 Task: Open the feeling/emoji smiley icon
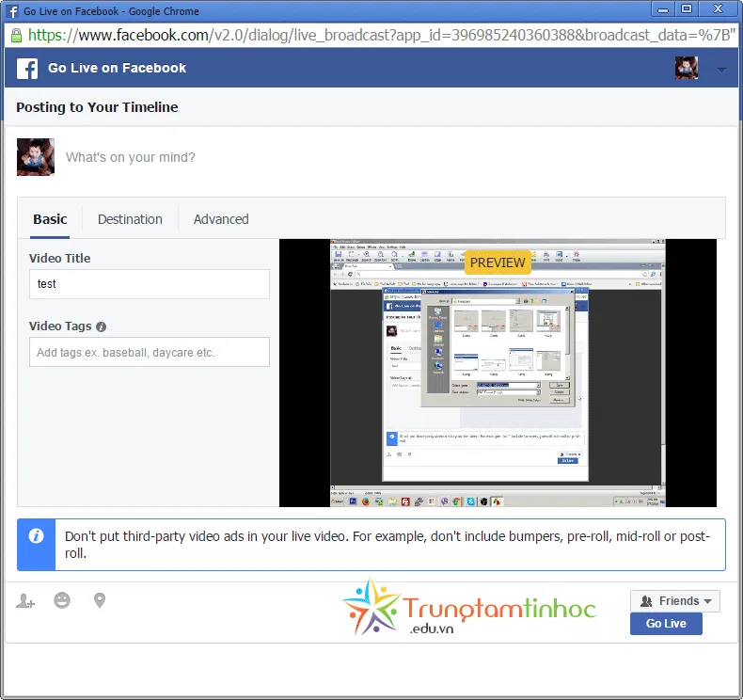click(62, 600)
